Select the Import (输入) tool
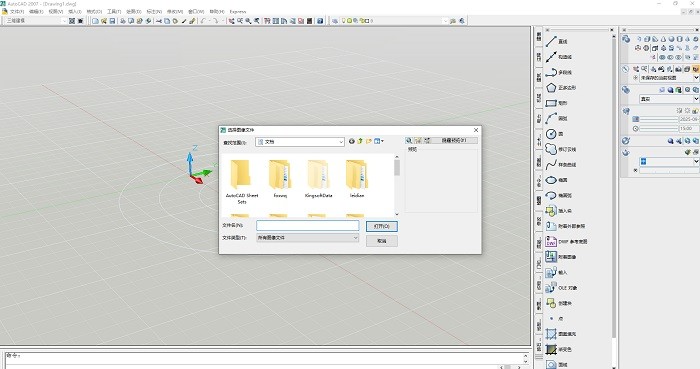 tap(556, 272)
